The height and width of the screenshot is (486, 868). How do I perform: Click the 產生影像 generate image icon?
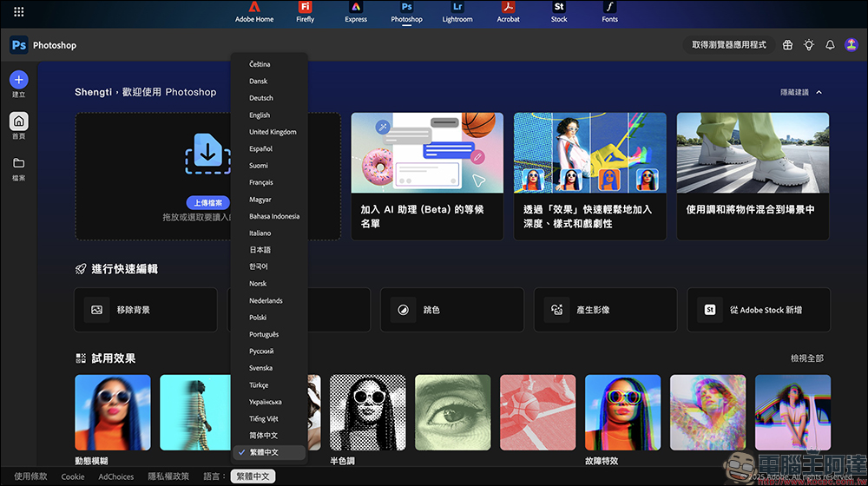point(556,310)
